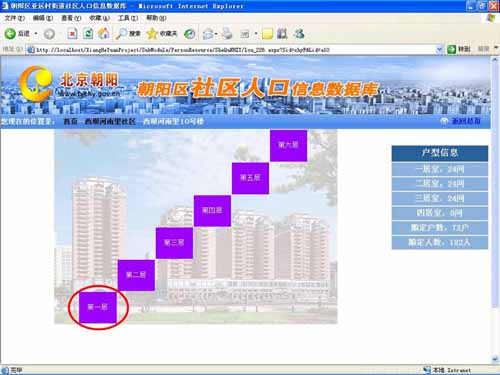500x375 pixels.
Task: Click the return link at right of breadcrumb bar
Action: click(466, 121)
